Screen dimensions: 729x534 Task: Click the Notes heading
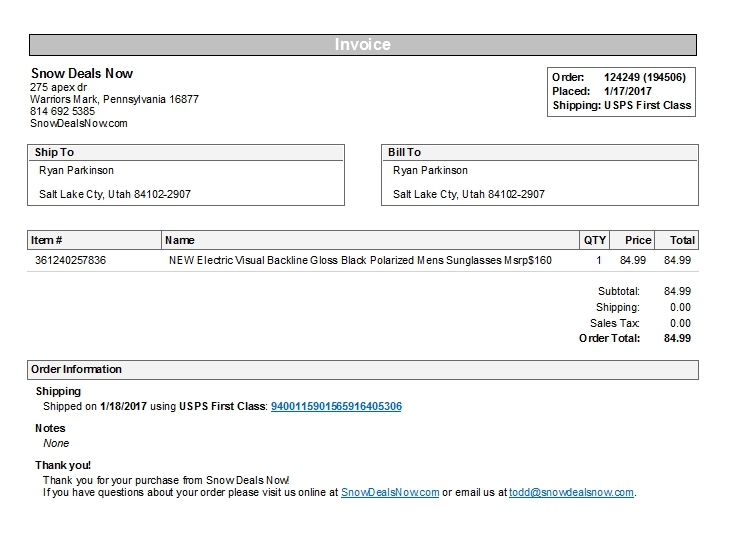point(50,428)
